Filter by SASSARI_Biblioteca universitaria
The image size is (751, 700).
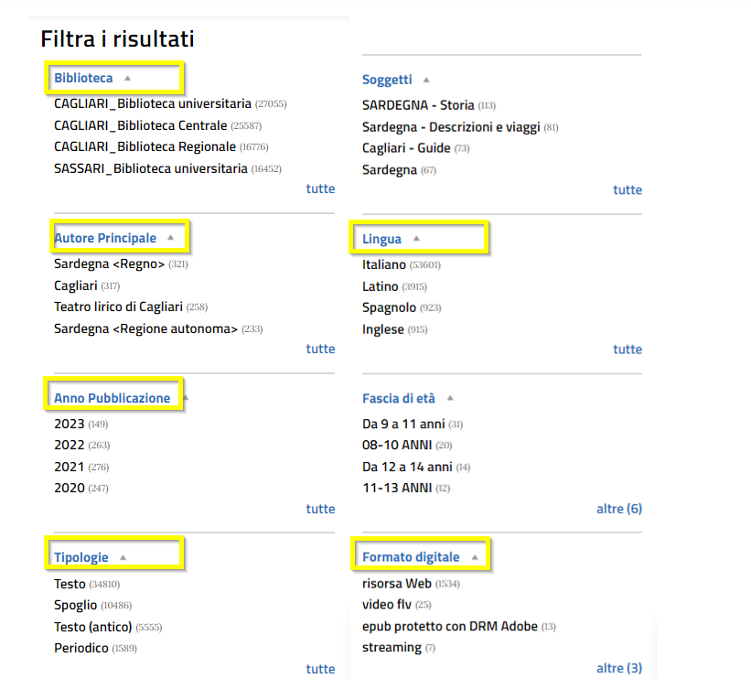click(x=151, y=168)
